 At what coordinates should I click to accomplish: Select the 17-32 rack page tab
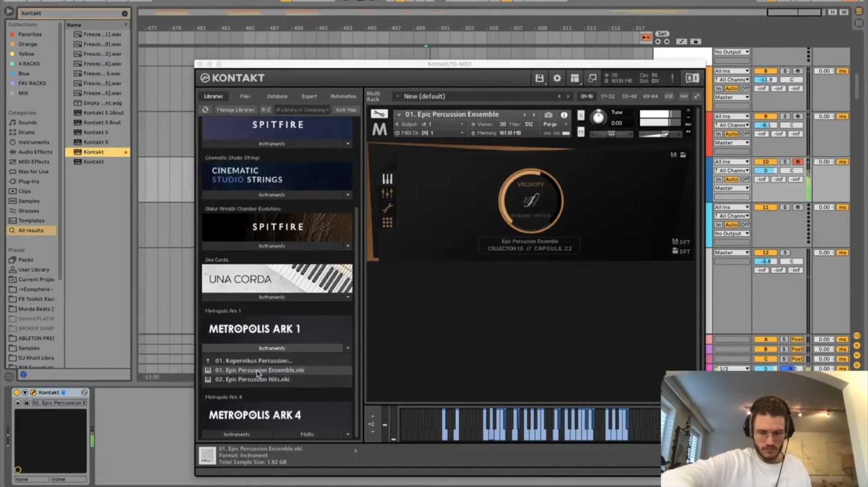point(608,96)
